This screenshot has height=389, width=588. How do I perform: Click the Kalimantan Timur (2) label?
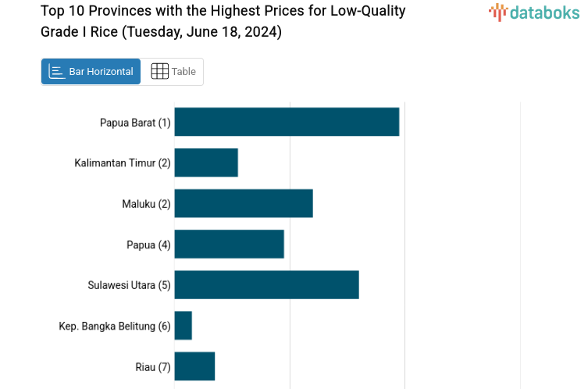tap(123, 163)
